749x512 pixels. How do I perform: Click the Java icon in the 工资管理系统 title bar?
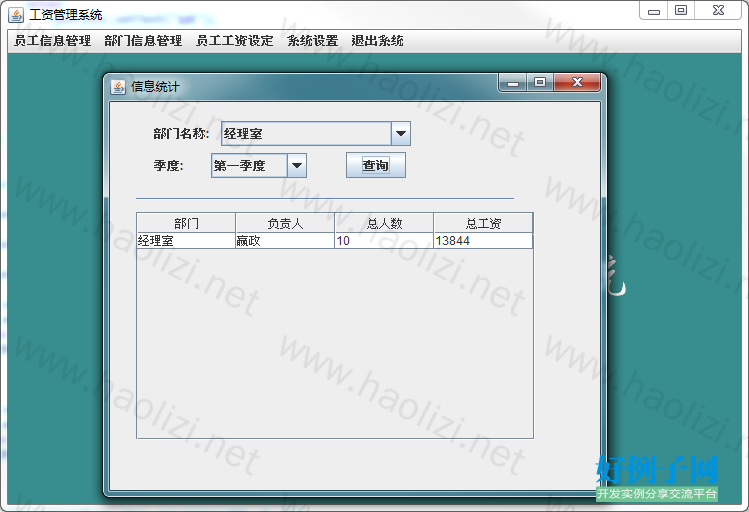[16, 14]
